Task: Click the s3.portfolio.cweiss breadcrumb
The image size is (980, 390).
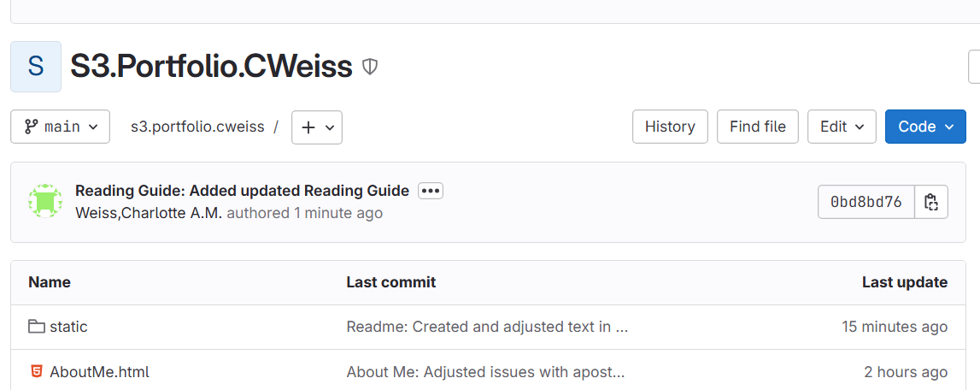Action: (x=197, y=127)
